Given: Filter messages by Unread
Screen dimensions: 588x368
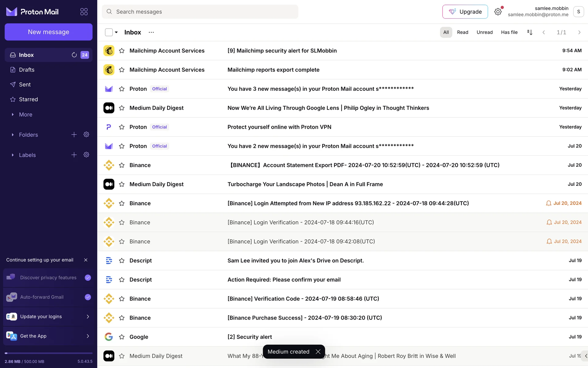Looking at the screenshot, I should (x=484, y=32).
